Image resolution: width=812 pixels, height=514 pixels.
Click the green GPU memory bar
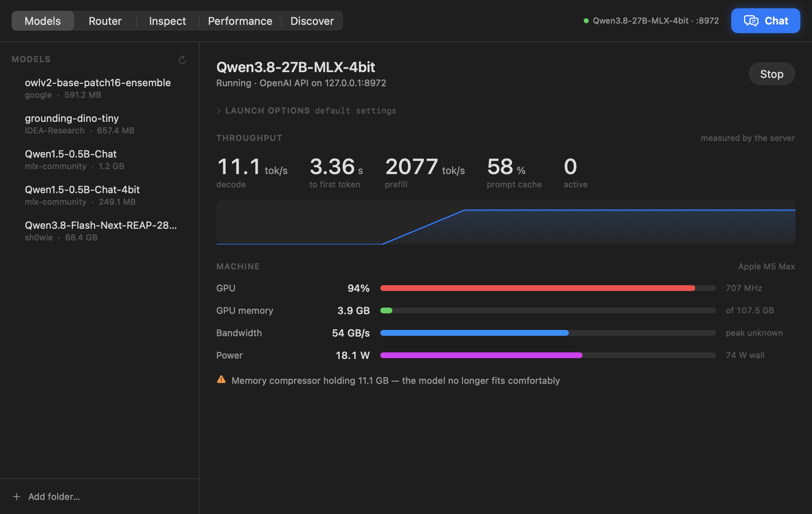(x=386, y=310)
